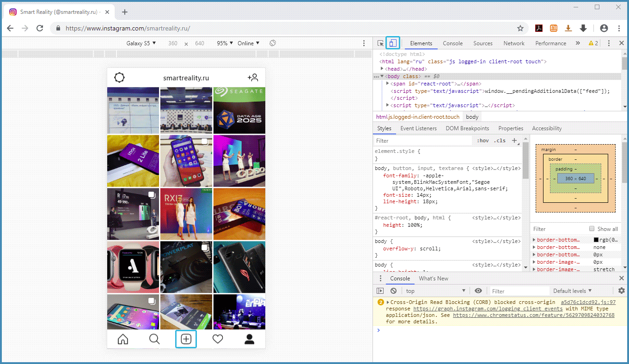Viewport: 629px width, 364px height.
Task: Open the chromestatus.com feature link
Action: [x=533, y=315]
